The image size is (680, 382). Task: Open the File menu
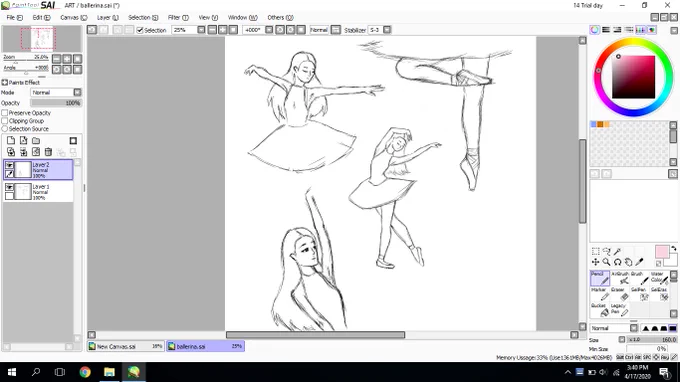coord(14,17)
